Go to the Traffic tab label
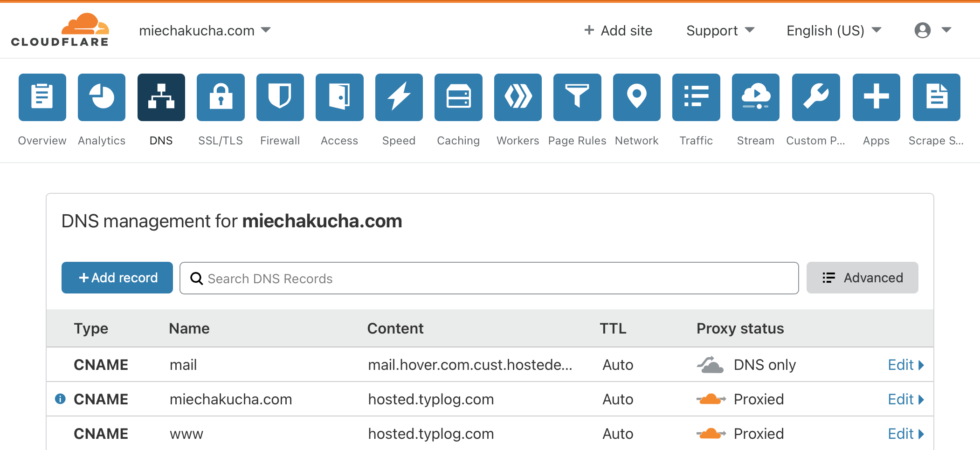The width and height of the screenshot is (980, 450). 696,141
